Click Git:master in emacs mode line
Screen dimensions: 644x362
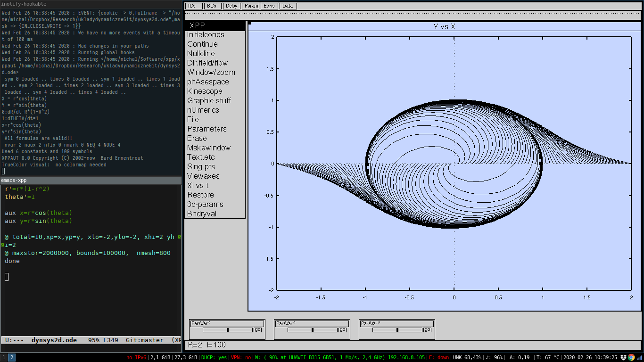(x=145, y=340)
